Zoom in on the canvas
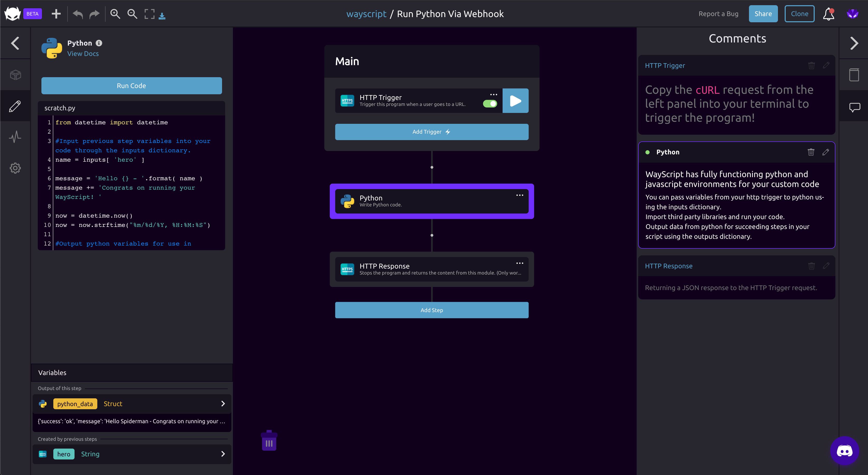Screen dimensions: 868x475 click(115, 14)
